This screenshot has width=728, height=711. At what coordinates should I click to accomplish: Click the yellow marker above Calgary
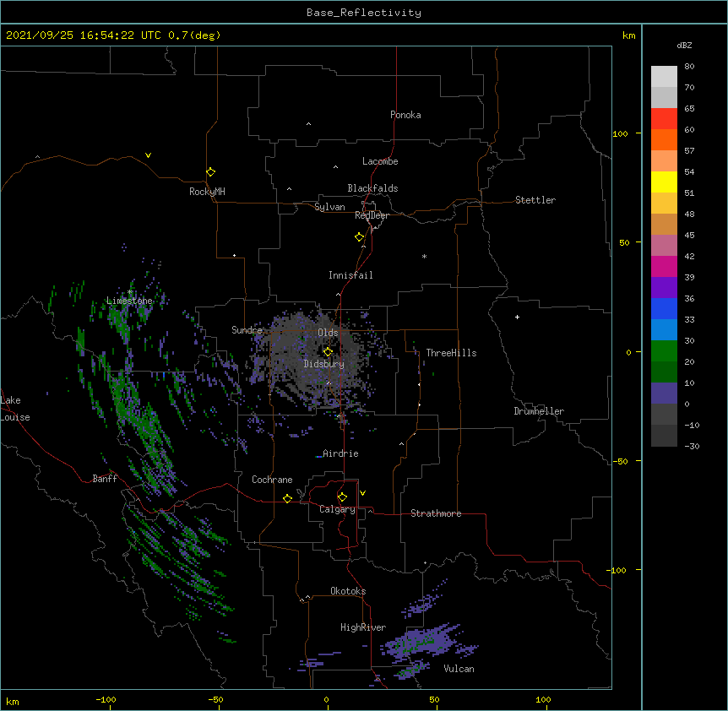[342, 497]
